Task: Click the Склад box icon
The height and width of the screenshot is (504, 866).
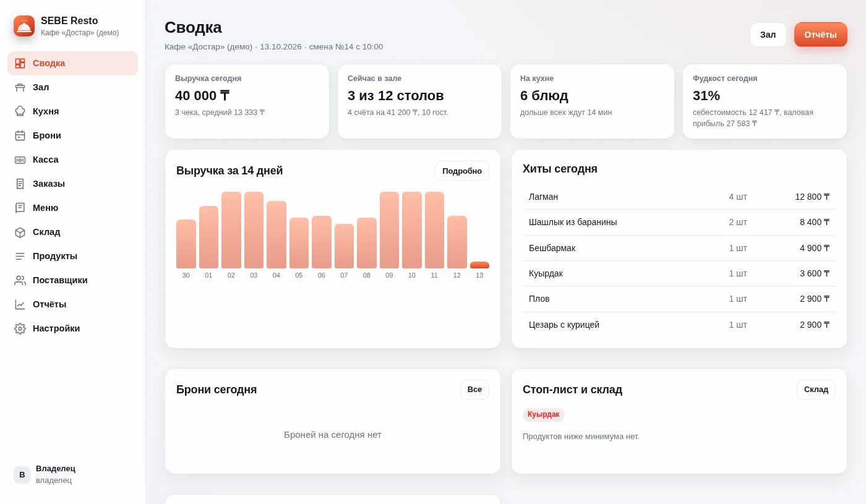Action: [20, 232]
